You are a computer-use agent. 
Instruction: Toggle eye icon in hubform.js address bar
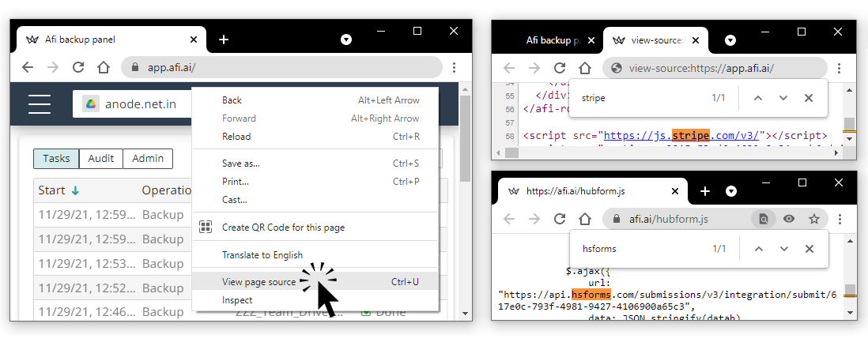(x=789, y=219)
